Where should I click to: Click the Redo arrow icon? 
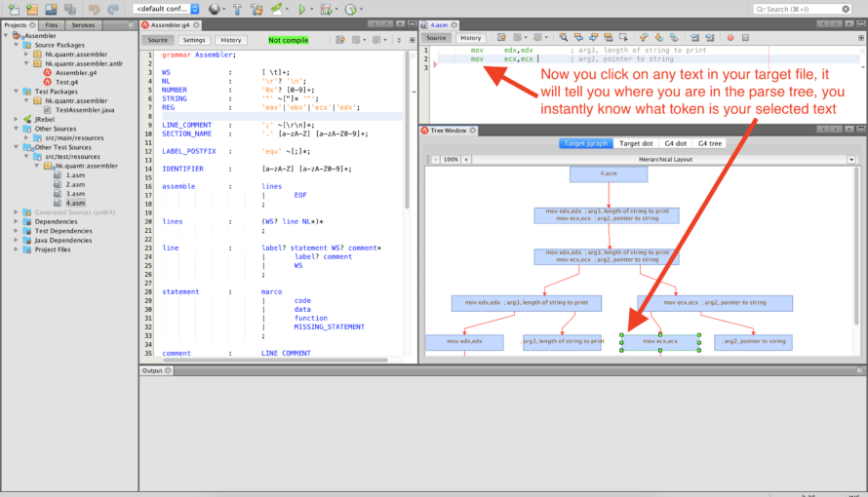pos(113,9)
